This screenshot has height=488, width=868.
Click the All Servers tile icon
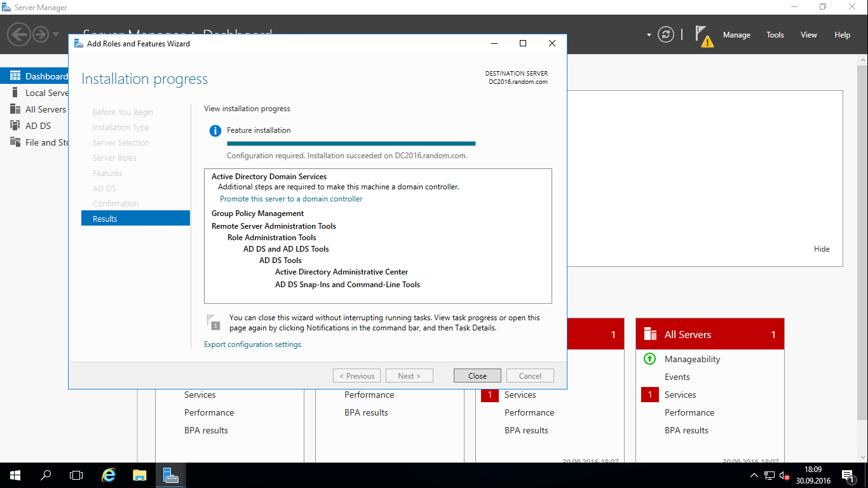pos(650,334)
